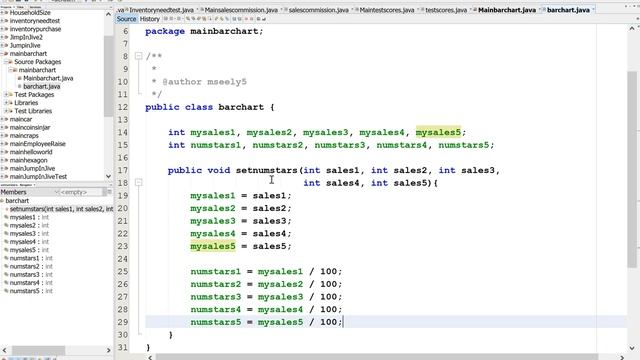
Task: Click Navigator horizontal scroll left arrow
Action: (4, 350)
